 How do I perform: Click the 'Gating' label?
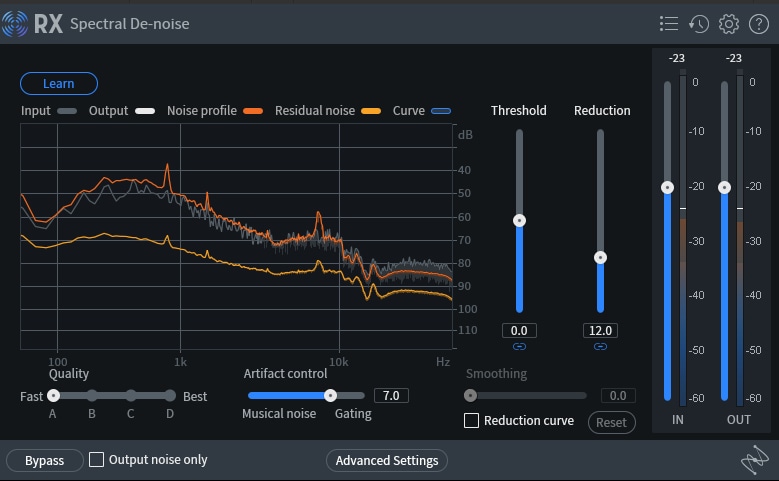pyautogui.click(x=353, y=413)
